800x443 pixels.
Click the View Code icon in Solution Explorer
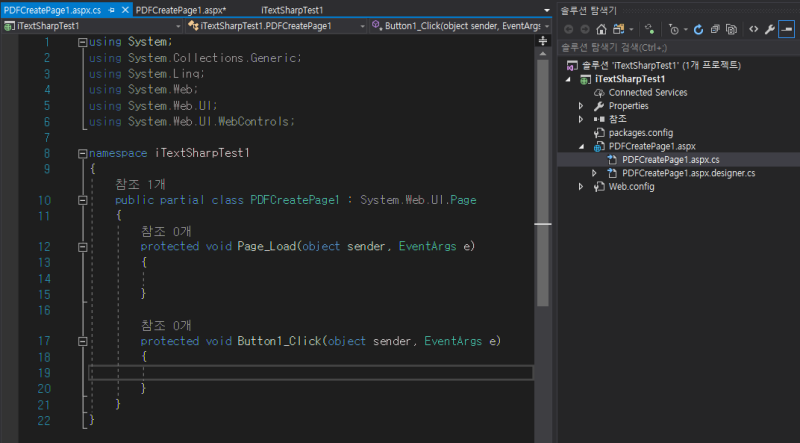[753, 28]
